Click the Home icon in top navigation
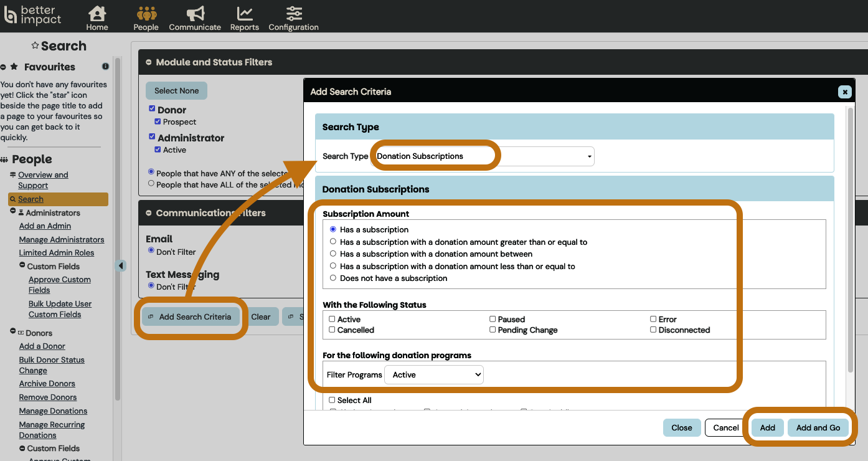Screen dimensions: 868x461 97,14
